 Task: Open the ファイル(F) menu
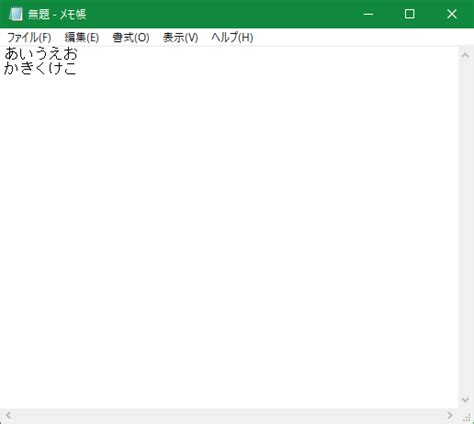coord(29,37)
